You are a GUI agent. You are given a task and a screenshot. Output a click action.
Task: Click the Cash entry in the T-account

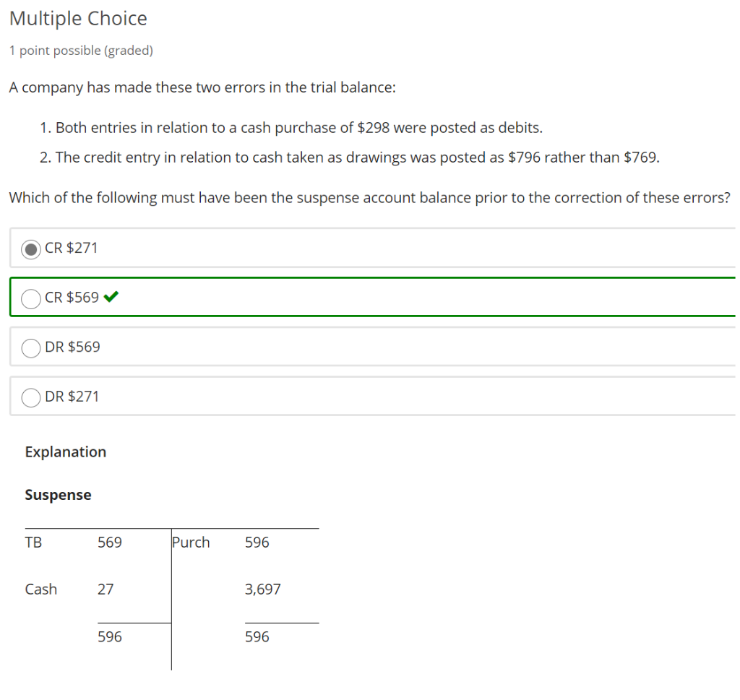pyautogui.click(x=40, y=589)
